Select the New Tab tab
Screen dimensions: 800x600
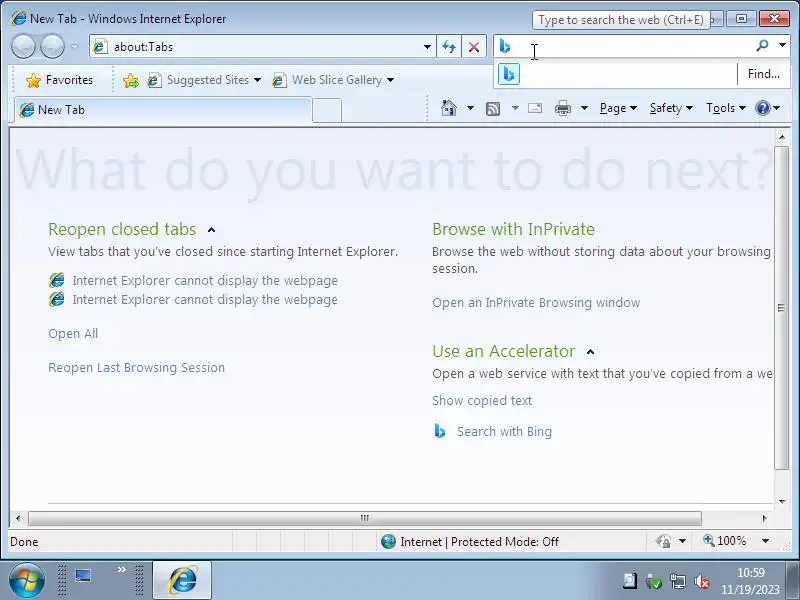(163, 110)
